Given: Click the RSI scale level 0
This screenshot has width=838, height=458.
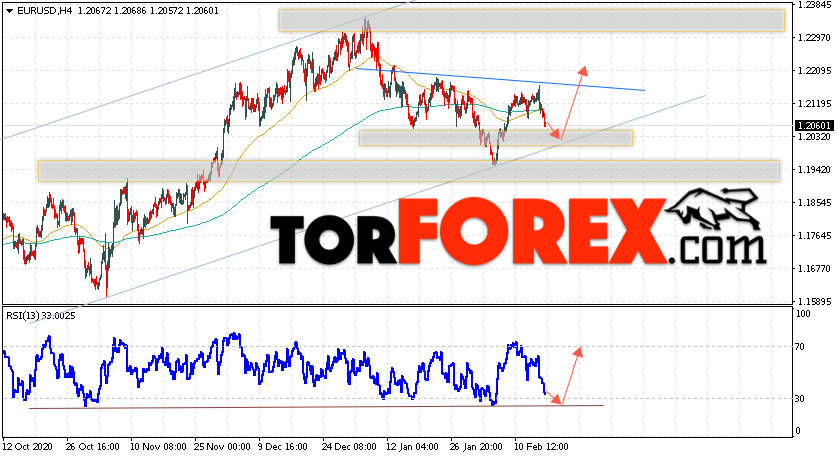Looking at the screenshot, I should [798, 431].
